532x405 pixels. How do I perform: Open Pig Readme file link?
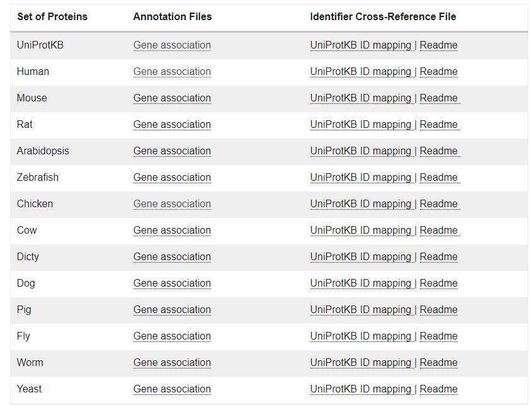(x=439, y=310)
